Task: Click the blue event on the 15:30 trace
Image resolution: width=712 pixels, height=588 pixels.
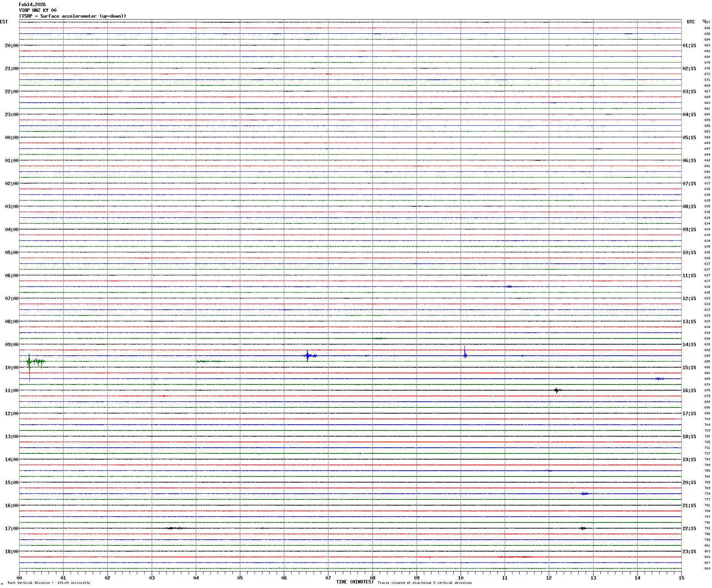Action: [x=584, y=494]
